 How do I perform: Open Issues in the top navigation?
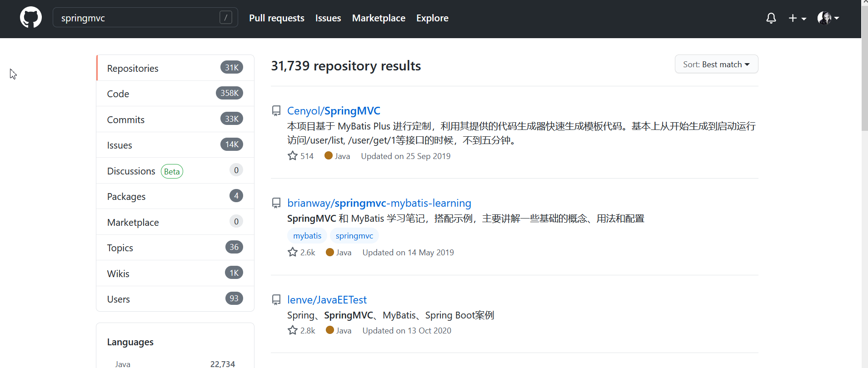[x=328, y=18]
